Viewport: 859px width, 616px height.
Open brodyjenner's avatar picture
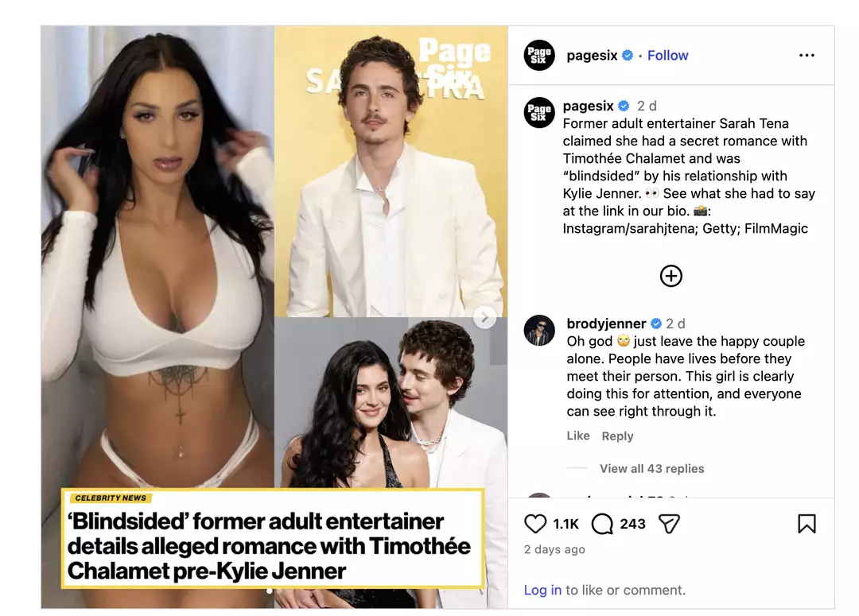pos(539,330)
